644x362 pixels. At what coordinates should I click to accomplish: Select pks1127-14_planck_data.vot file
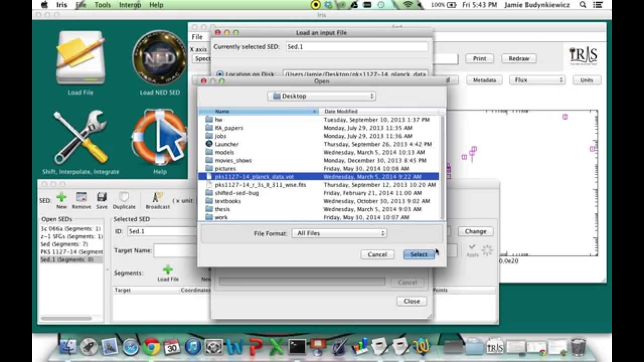[x=318, y=176]
